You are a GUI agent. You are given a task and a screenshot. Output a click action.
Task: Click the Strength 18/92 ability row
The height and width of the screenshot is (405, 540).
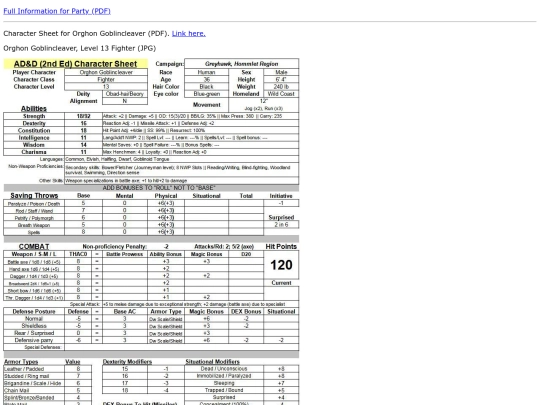click(x=151, y=116)
